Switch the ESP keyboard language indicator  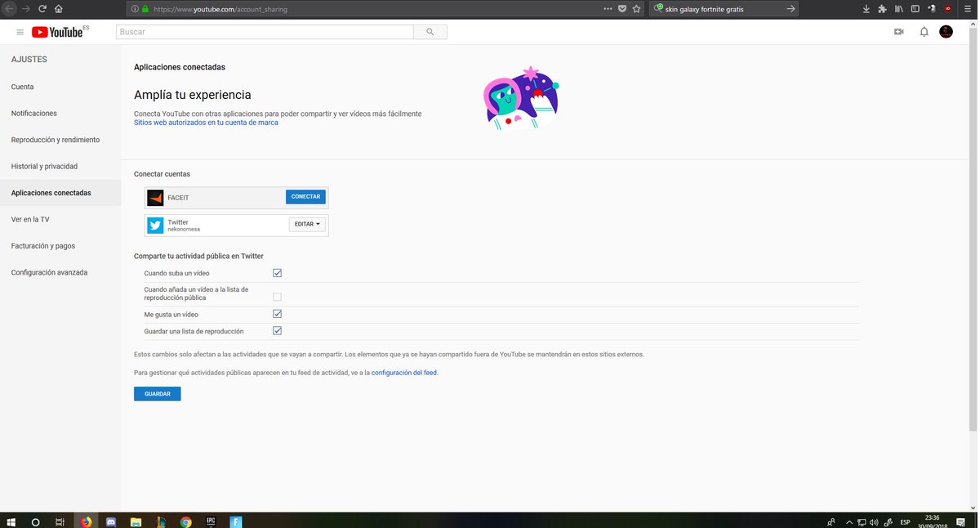pos(905,521)
